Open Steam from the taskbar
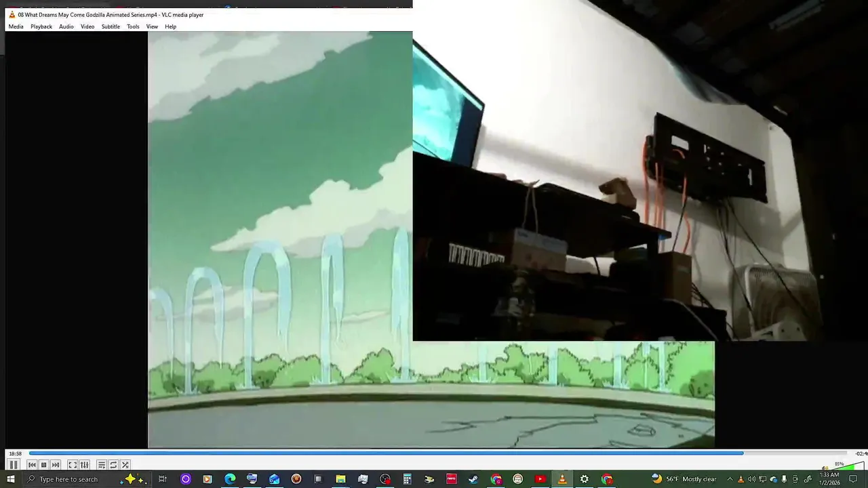The height and width of the screenshot is (488, 868). [473, 479]
